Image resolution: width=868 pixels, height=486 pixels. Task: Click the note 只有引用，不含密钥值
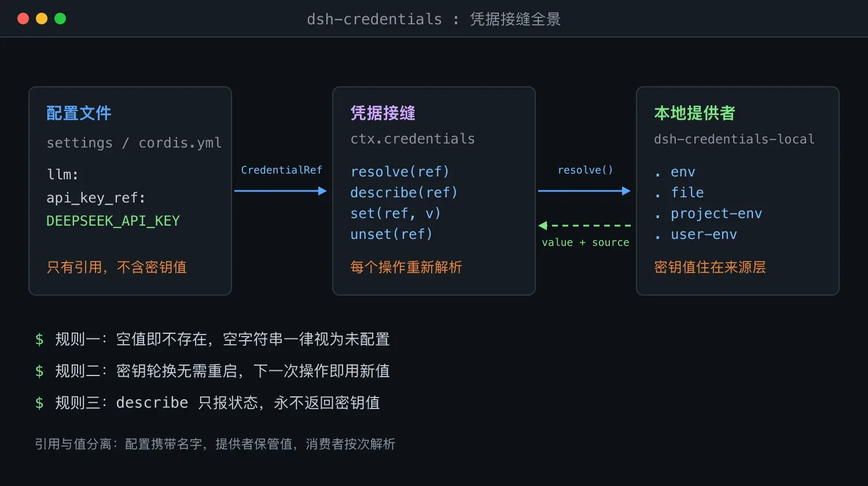[x=116, y=267]
